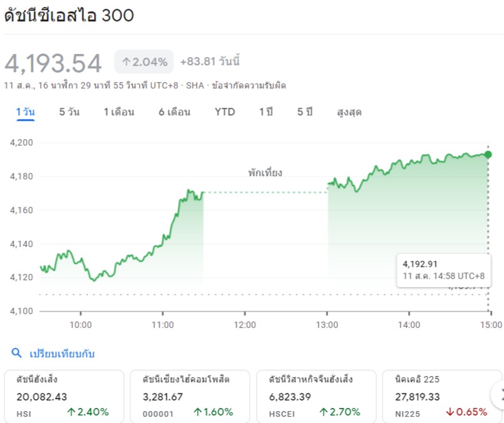Click the green up arrow on HSI card
This screenshot has height=423, width=504.
point(71,412)
